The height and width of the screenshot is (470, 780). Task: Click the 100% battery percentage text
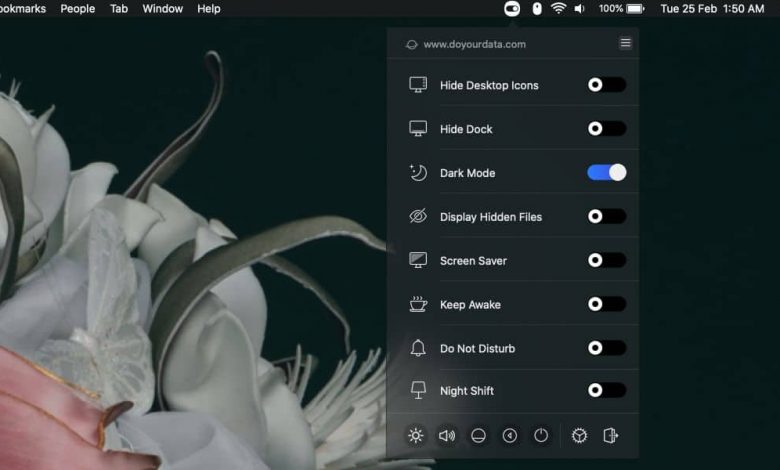click(x=610, y=8)
